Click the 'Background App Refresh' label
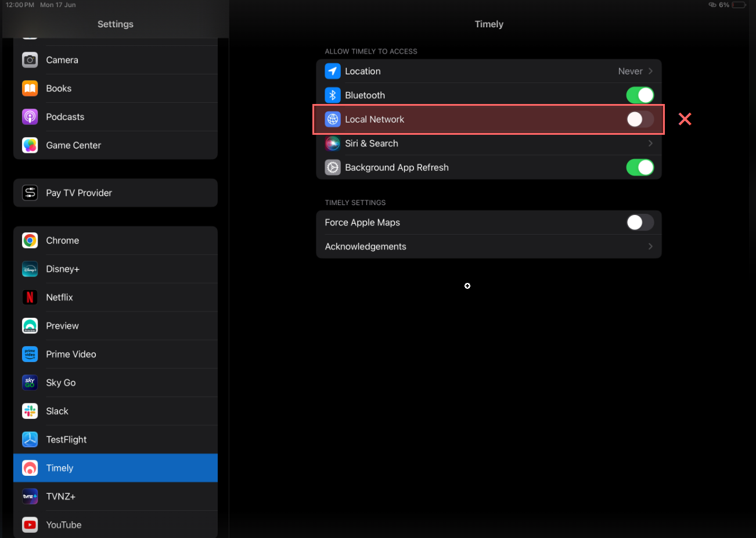 pyautogui.click(x=397, y=168)
